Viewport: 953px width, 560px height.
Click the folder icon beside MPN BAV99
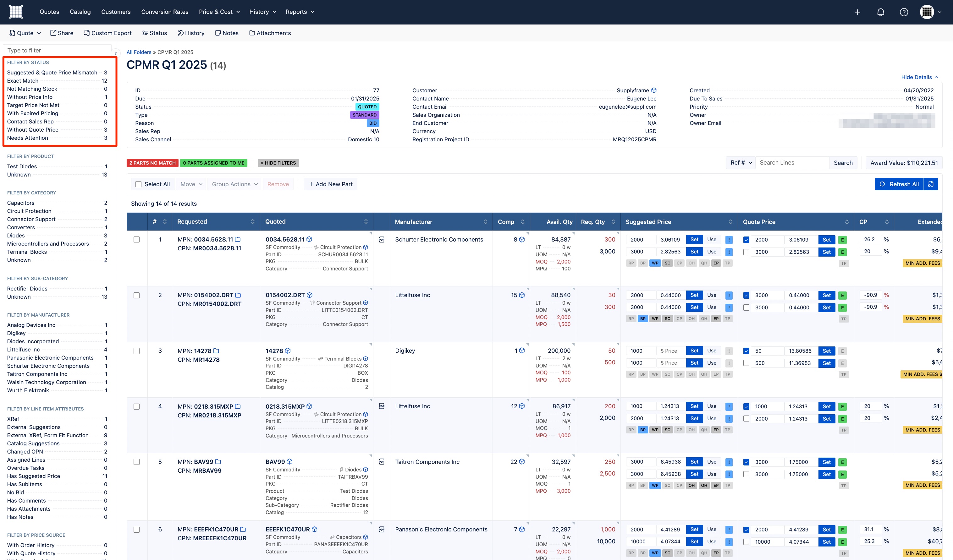tap(218, 462)
